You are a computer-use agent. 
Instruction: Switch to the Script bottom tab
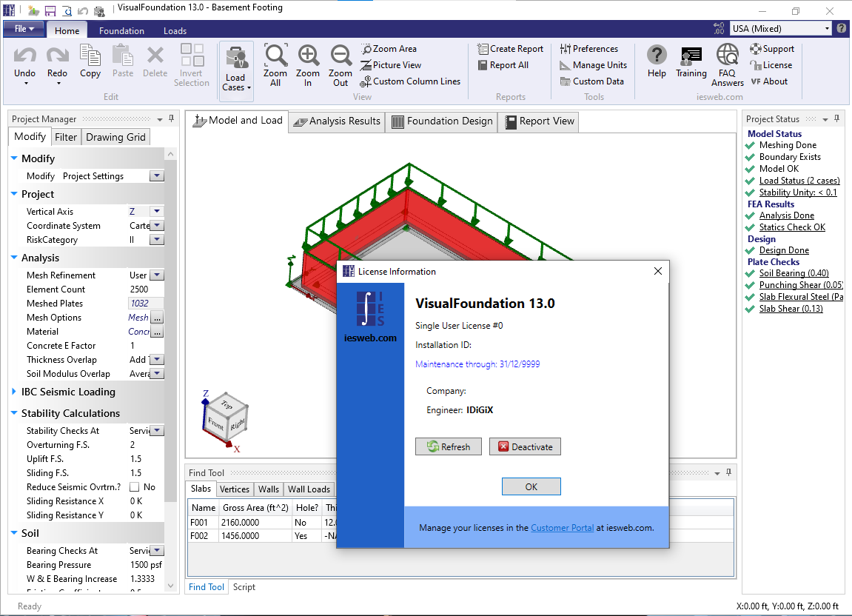[x=244, y=587]
